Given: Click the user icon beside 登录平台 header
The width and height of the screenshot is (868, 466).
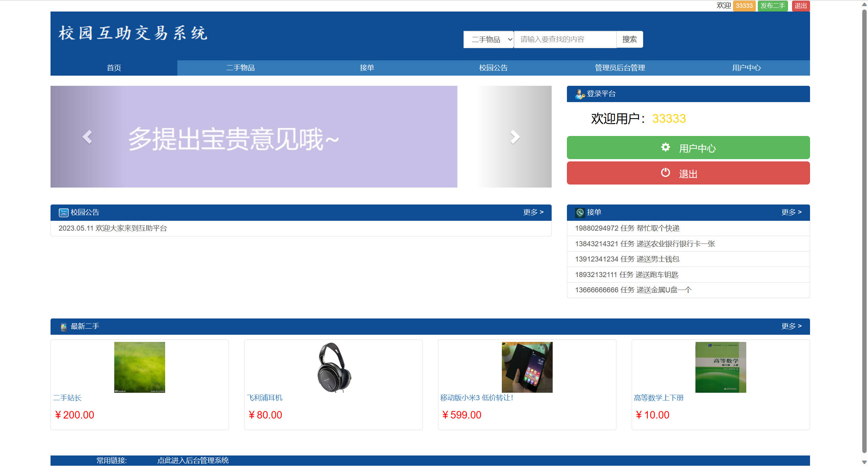Looking at the screenshot, I should tap(579, 94).
